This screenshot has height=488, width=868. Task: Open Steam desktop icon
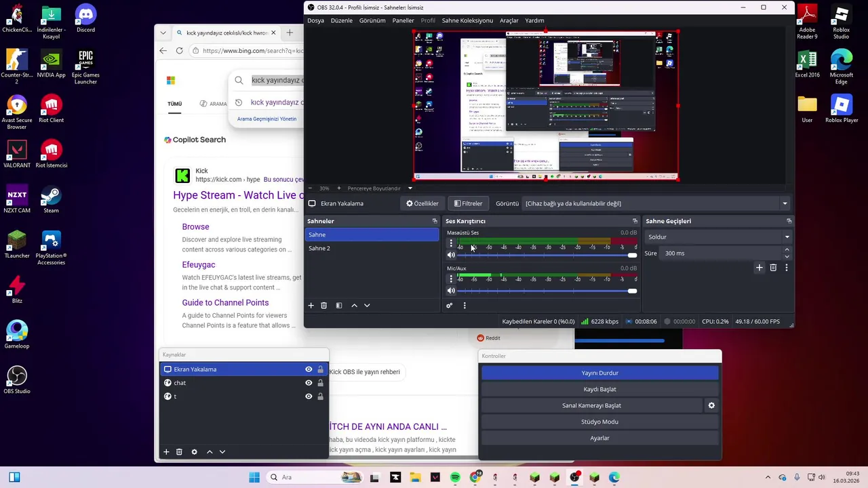pyautogui.click(x=51, y=200)
